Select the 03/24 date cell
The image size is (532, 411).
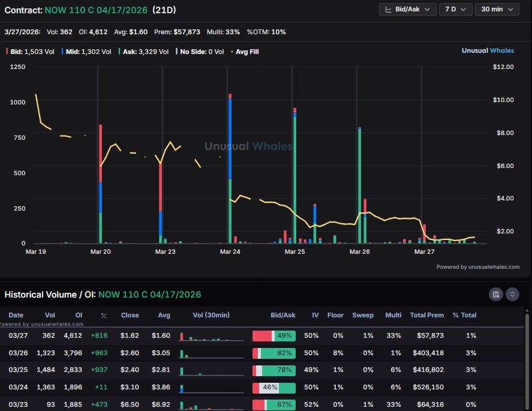[x=19, y=387]
